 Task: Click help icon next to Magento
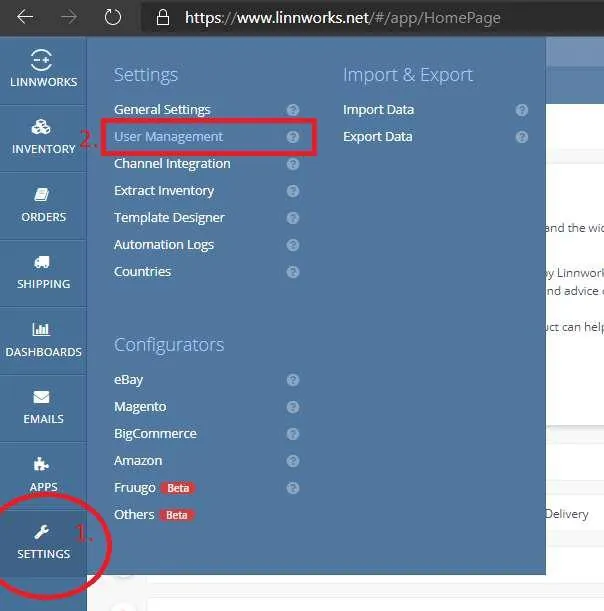[293, 407]
